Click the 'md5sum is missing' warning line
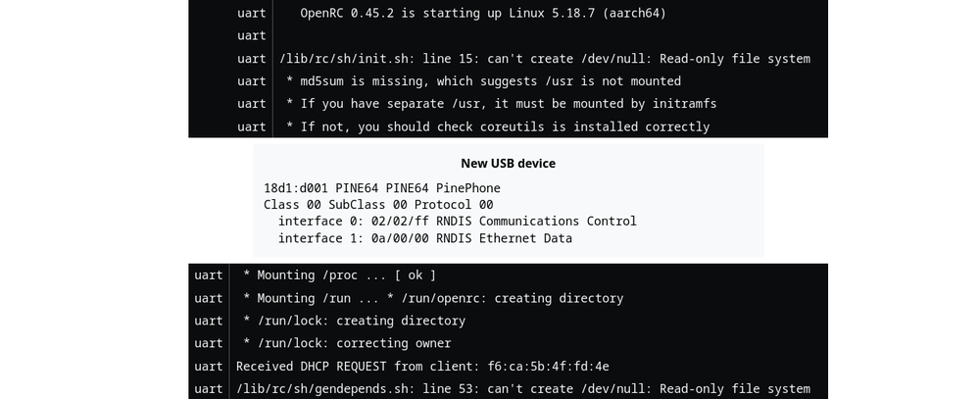 [x=484, y=81]
